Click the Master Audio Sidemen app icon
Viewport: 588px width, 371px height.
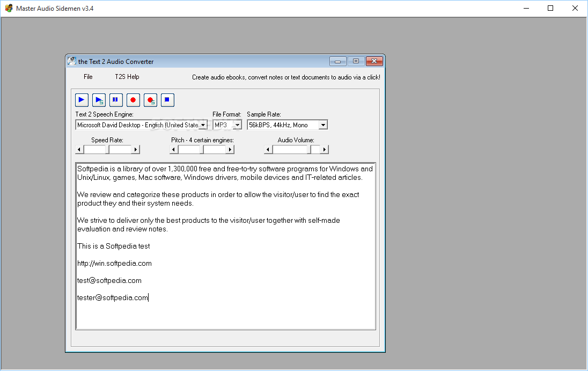tap(9, 8)
